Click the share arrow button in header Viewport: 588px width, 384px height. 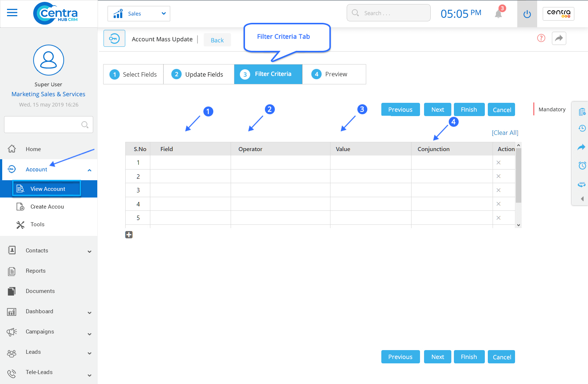(559, 38)
